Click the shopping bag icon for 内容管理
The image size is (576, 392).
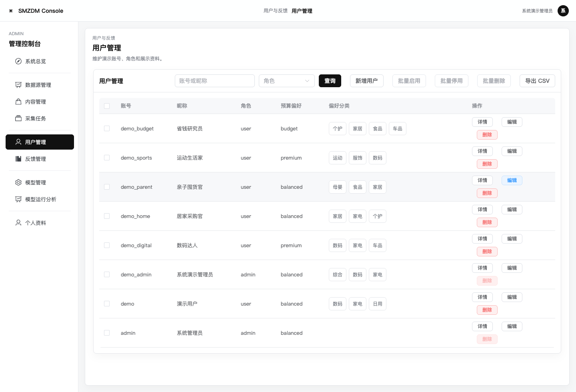(x=18, y=102)
